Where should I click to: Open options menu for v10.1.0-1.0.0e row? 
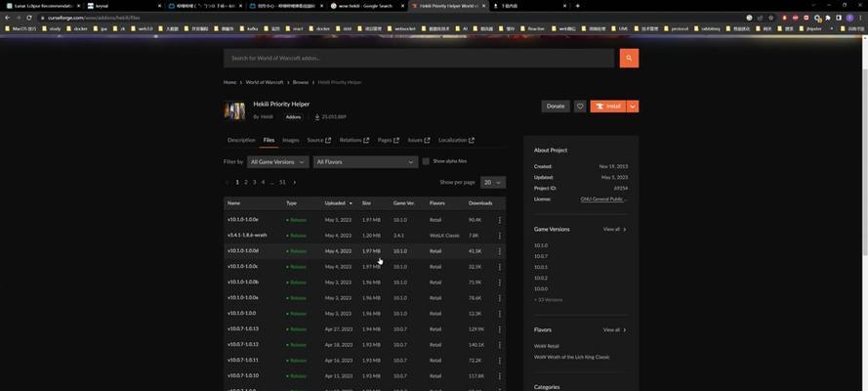coord(499,220)
